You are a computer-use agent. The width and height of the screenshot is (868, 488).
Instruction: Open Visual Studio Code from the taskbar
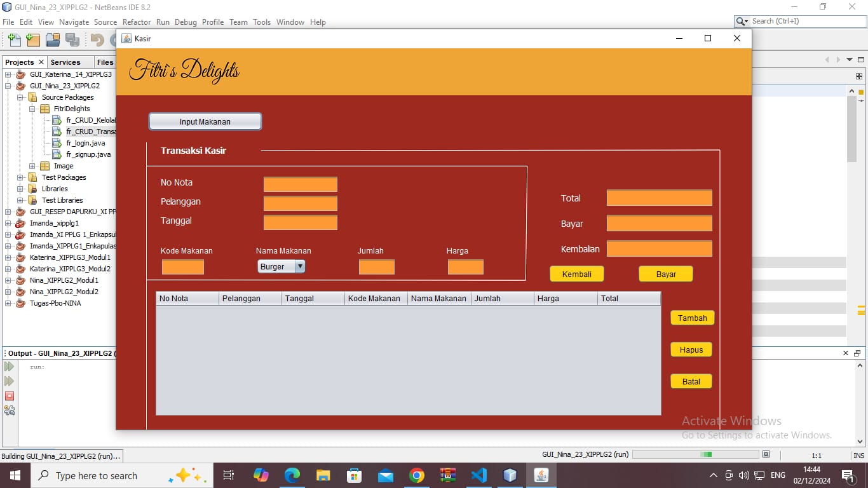(478, 475)
